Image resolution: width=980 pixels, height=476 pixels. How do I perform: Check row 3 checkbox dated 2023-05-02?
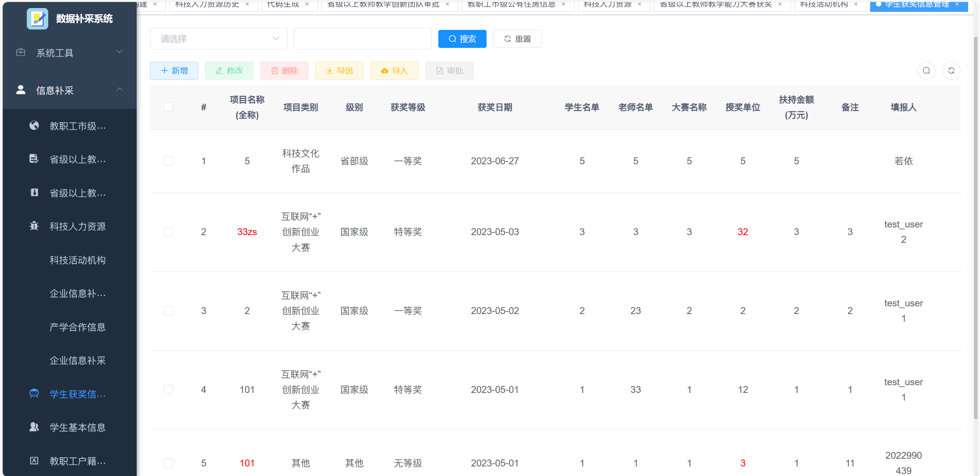(168, 311)
